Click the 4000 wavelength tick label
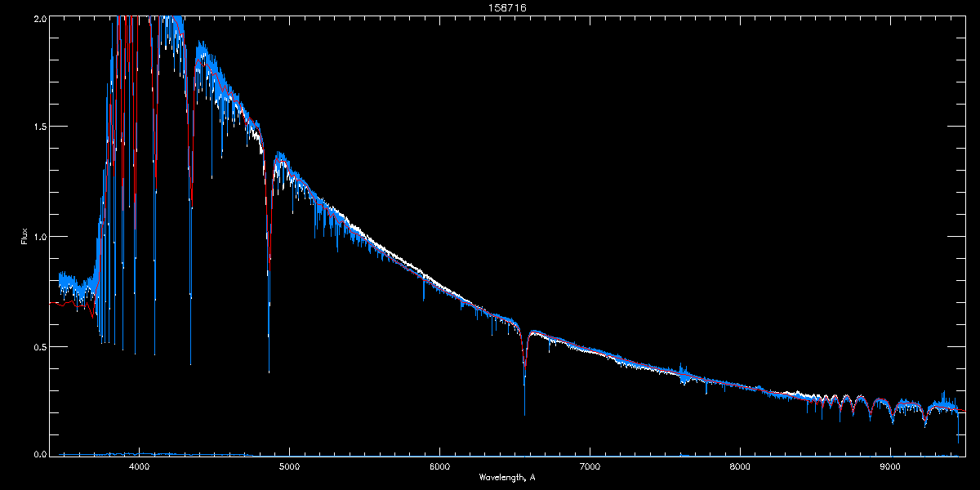 point(139,466)
